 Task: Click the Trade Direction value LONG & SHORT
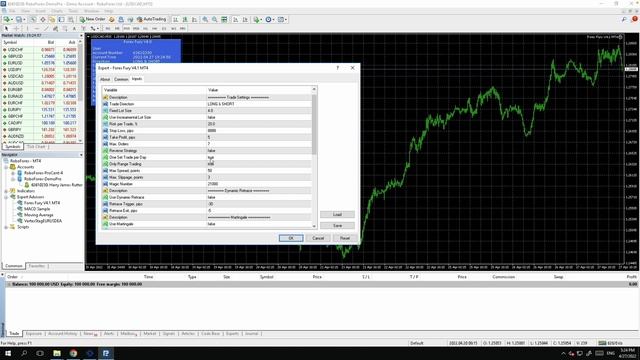(259, 104)
